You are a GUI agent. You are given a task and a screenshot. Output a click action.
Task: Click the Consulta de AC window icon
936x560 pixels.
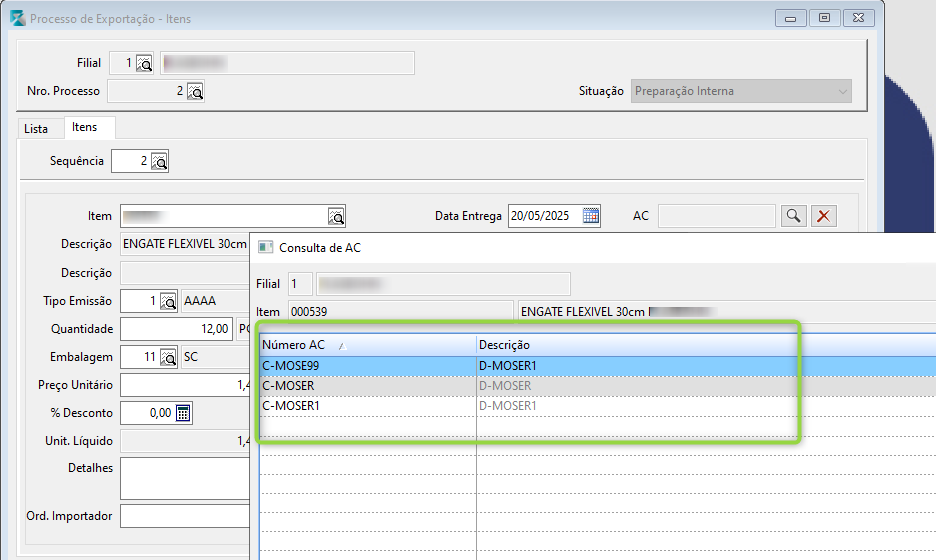click(265, 247)
